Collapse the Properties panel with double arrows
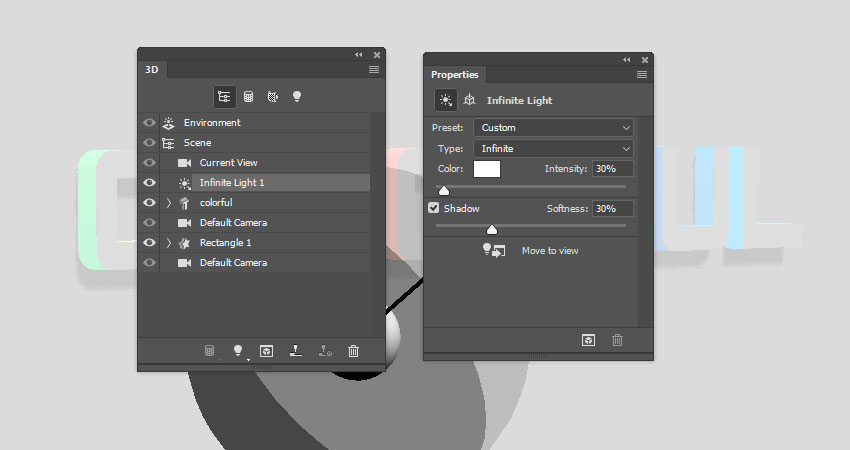Image resolution: width=850 pixels, height=450 pixels. click(627, 60)
